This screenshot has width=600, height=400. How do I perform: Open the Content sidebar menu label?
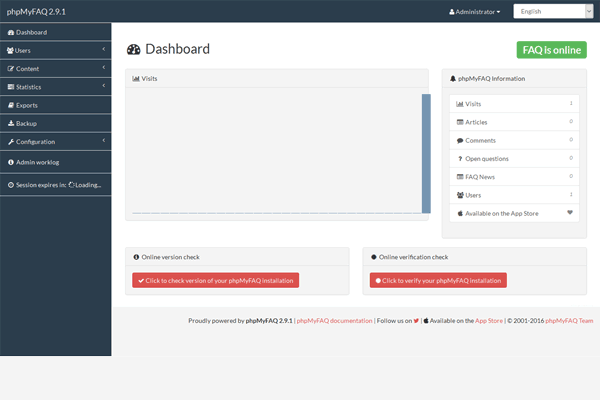(27, 69)
